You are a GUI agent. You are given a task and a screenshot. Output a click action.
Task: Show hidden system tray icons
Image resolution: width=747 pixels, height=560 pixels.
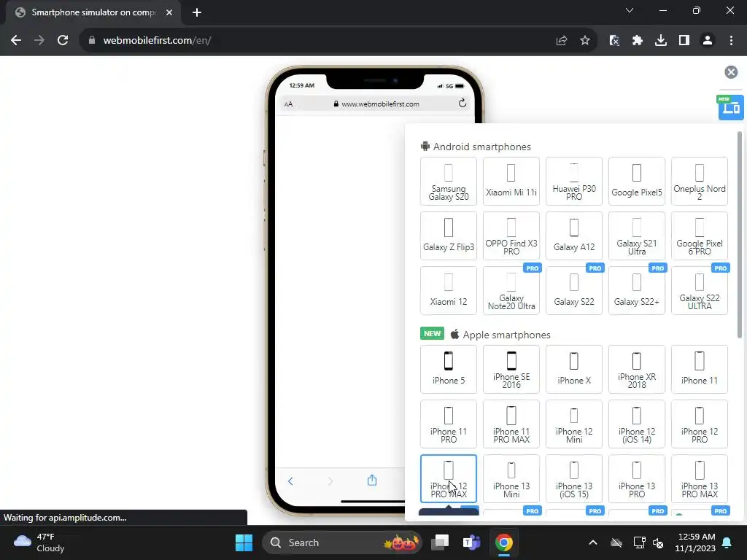(x=592, y=542)
